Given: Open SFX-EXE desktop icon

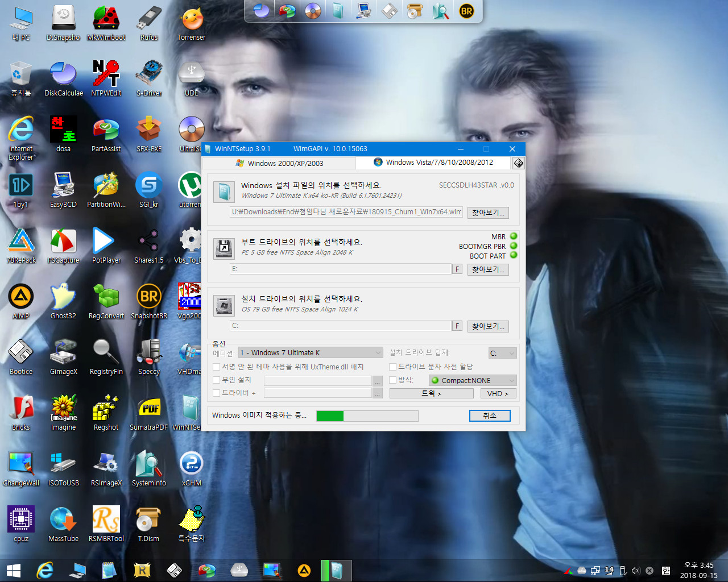Looking at the screenshot, I should (x=149, y=134).
